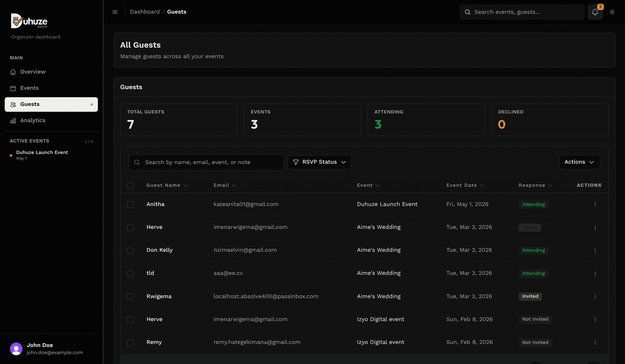
Task: Toggle the sidebar hamburger menu icon
Action: (x=115, y=12)
